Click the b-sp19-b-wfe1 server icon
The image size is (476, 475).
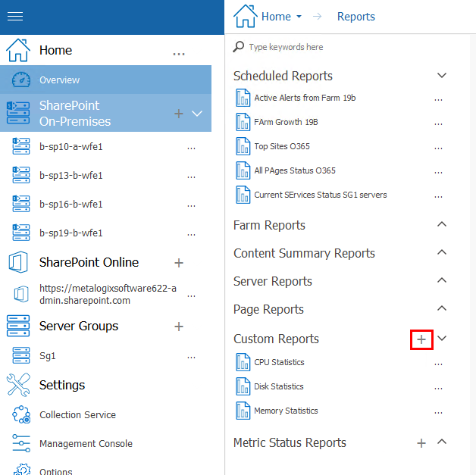(21, 233)
